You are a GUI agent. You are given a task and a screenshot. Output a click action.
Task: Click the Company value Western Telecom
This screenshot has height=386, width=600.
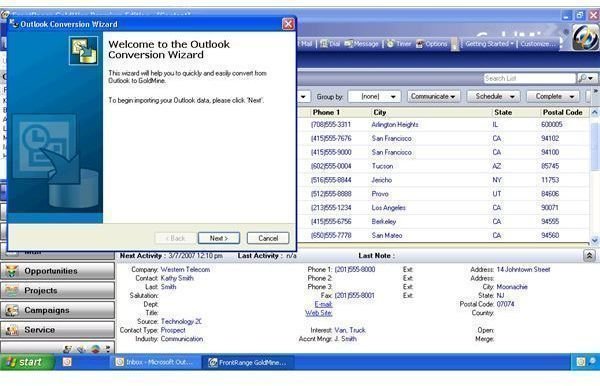tap(185, 269)
